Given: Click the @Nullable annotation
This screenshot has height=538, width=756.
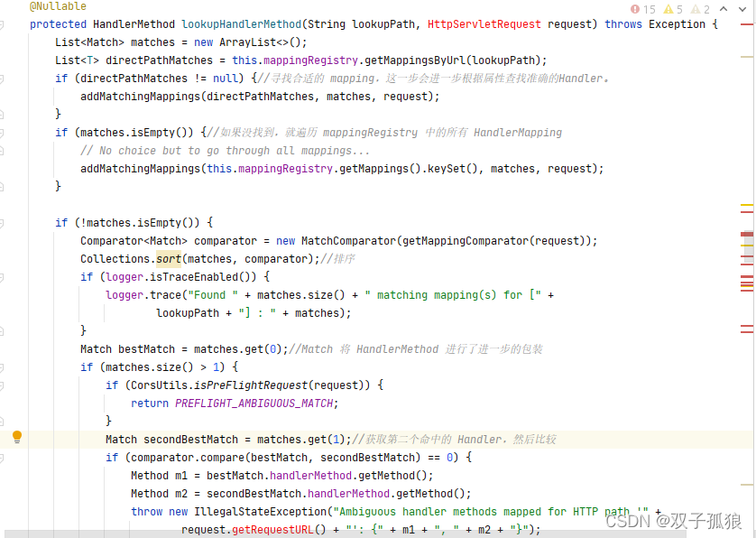Looking at the screenshot, I should tap(58, 6).
